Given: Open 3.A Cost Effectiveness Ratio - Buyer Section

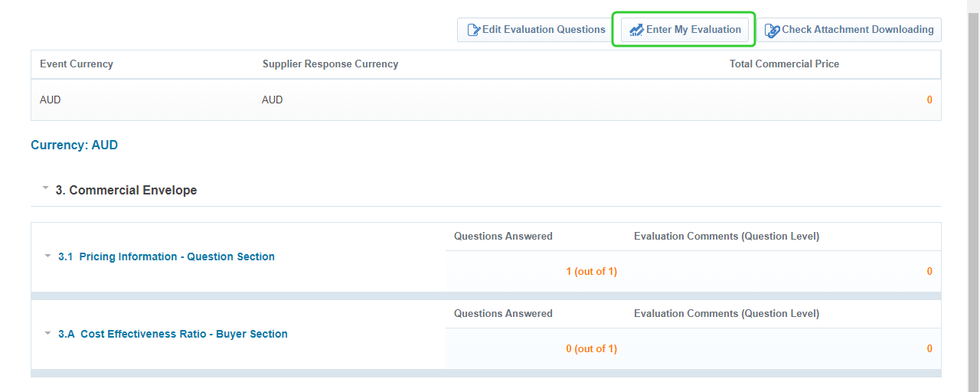Looking at the screenshot, I should pos(183,334).
